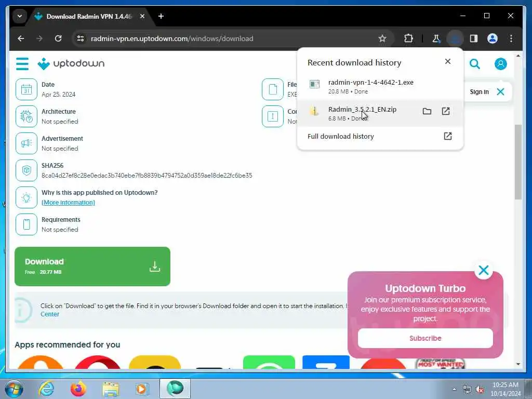
Task: Open Windows Media Player from taskbar
Action: pos(142,389)
